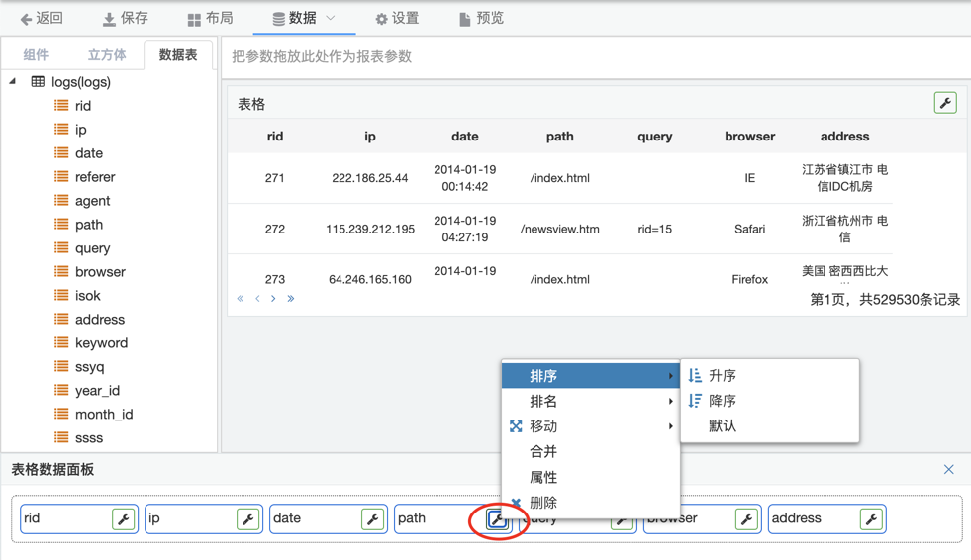Open the table settings wrench at top right
This screenshot has height=560, width=971.
[x=945, y=103]
